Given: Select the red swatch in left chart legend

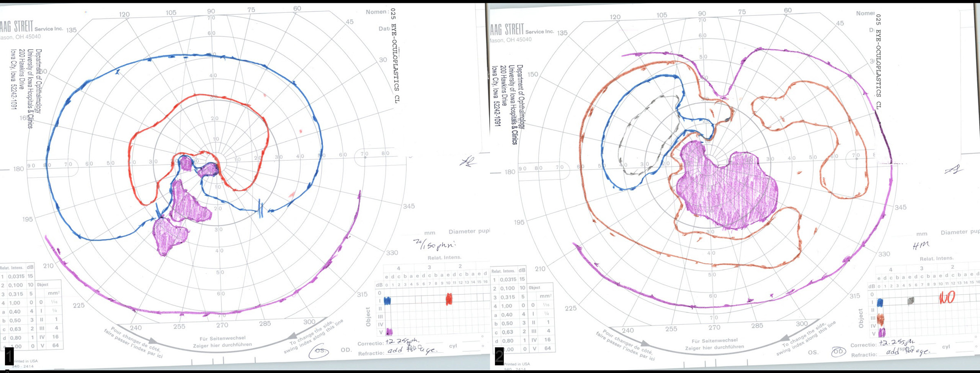Looking at the screenshot, I should (449, 299).
